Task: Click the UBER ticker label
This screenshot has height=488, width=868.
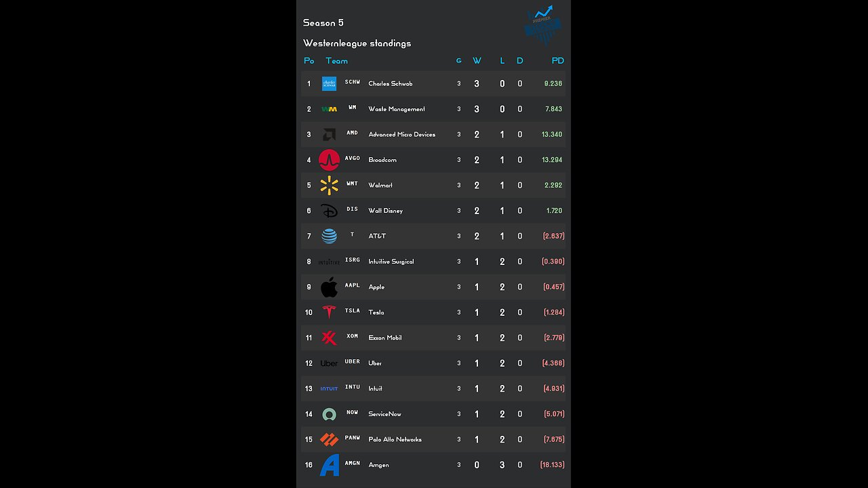Action: click(352, 362)
